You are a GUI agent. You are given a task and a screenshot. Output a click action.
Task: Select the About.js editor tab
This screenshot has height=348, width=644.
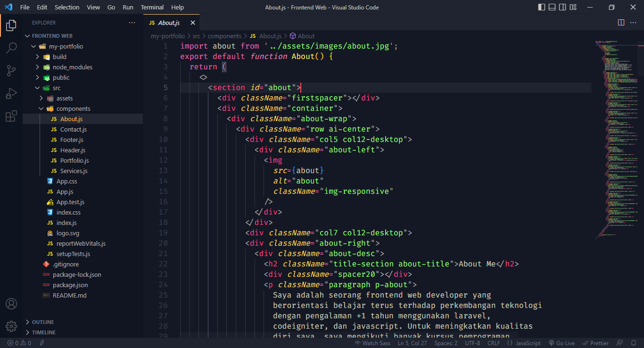(x=167, y=22)
